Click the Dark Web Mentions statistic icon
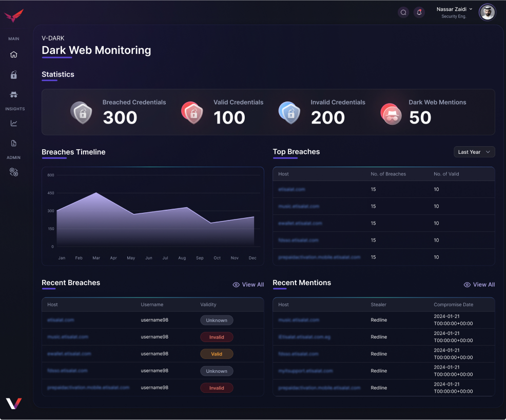The width and height of the screenshot is (506, 420). coord(391,113)
